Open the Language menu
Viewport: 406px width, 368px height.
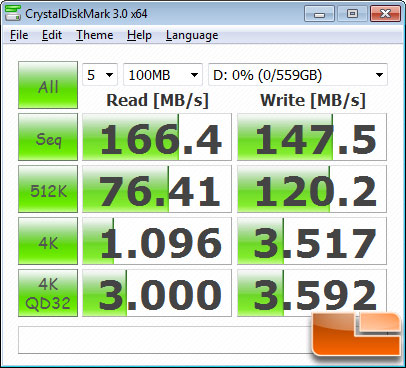pyautogui.click(x=192, y=35)
